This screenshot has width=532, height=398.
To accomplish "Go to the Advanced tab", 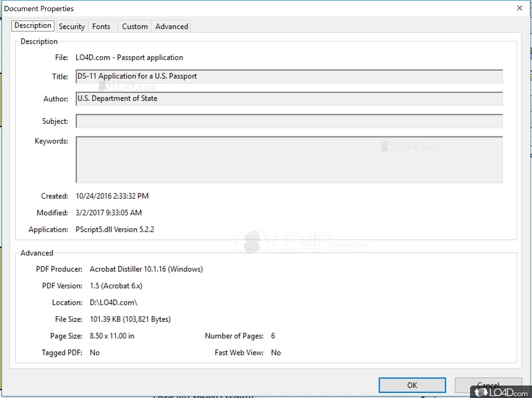I will [x=172, y=27].
